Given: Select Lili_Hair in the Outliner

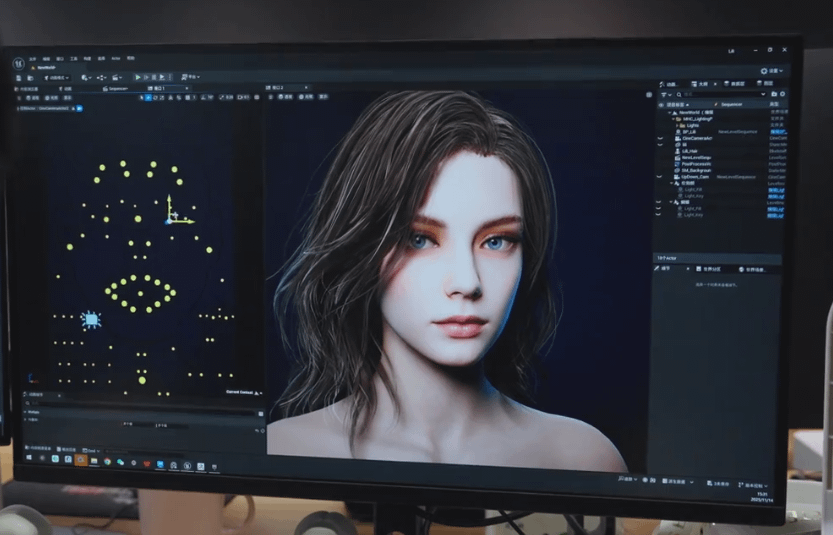Looking at the screenshot, I should 686,151.
